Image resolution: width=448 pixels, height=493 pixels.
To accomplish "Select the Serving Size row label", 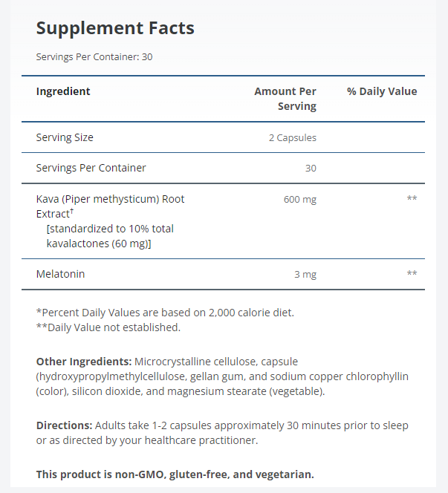I will click(x=65, y=137).
